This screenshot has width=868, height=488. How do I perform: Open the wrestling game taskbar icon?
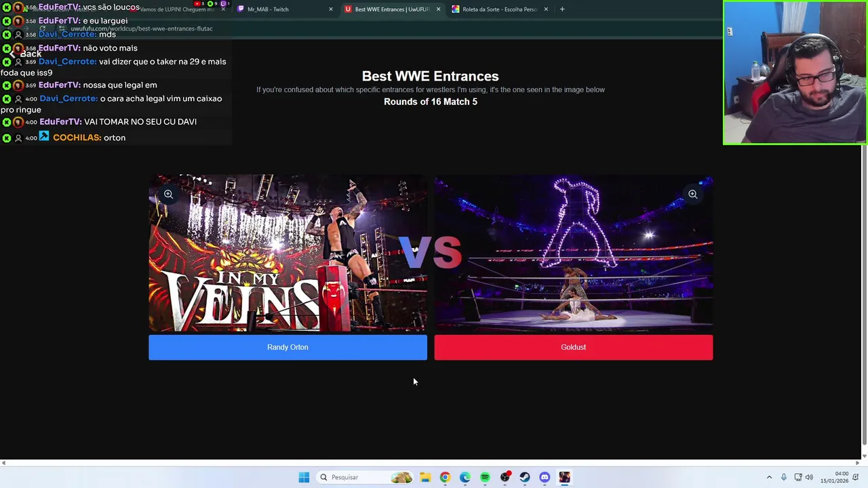[564, 477]
